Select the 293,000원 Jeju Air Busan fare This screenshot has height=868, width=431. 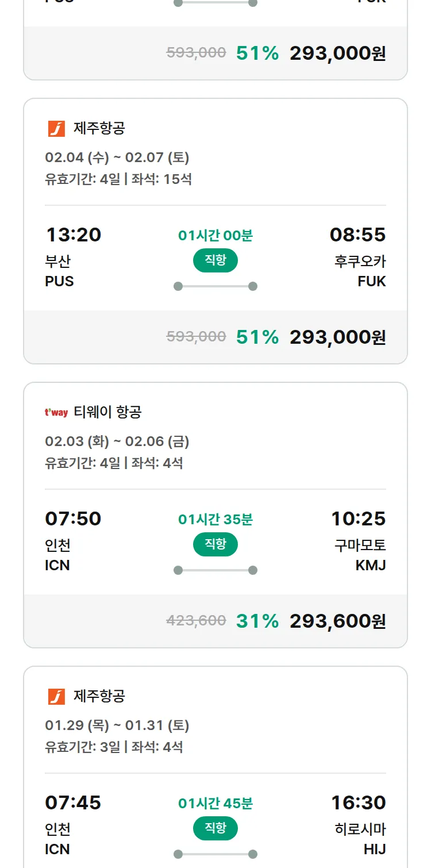[x=337, y=337]
